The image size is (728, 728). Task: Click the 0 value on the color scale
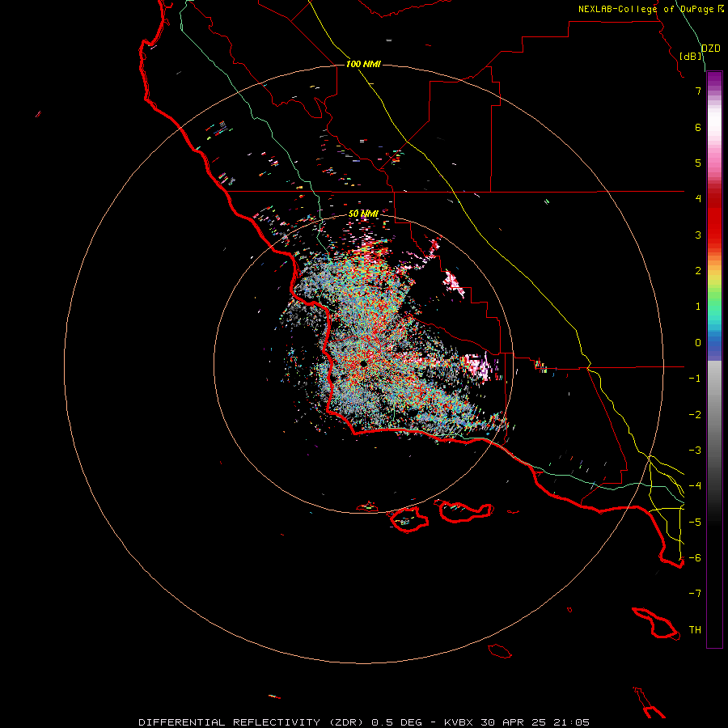[x=698, y=343]
